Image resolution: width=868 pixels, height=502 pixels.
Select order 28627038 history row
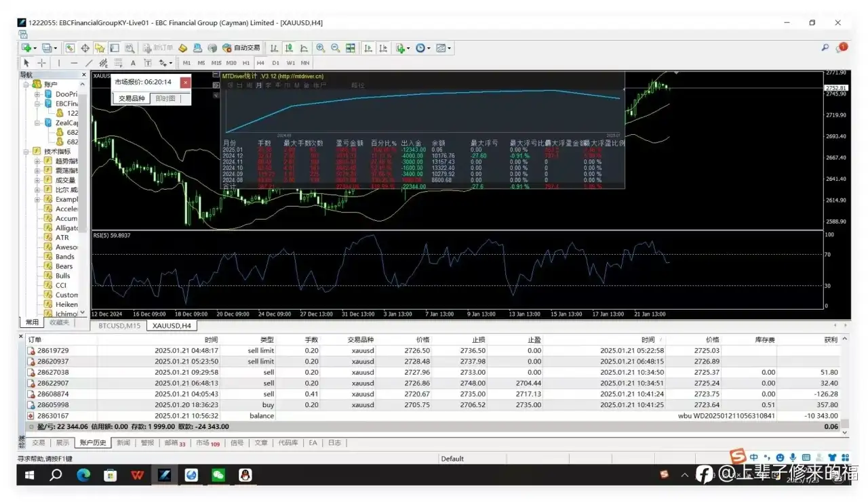click(433, 372)
